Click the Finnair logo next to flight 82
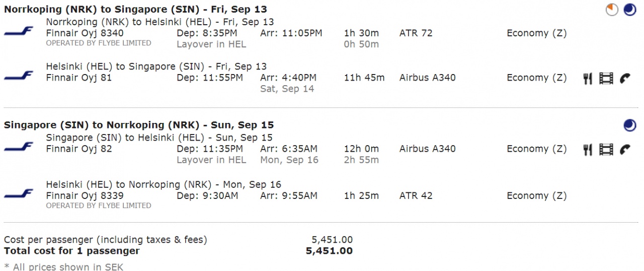Viewport: 644px width, 271px height. (19, 147)
